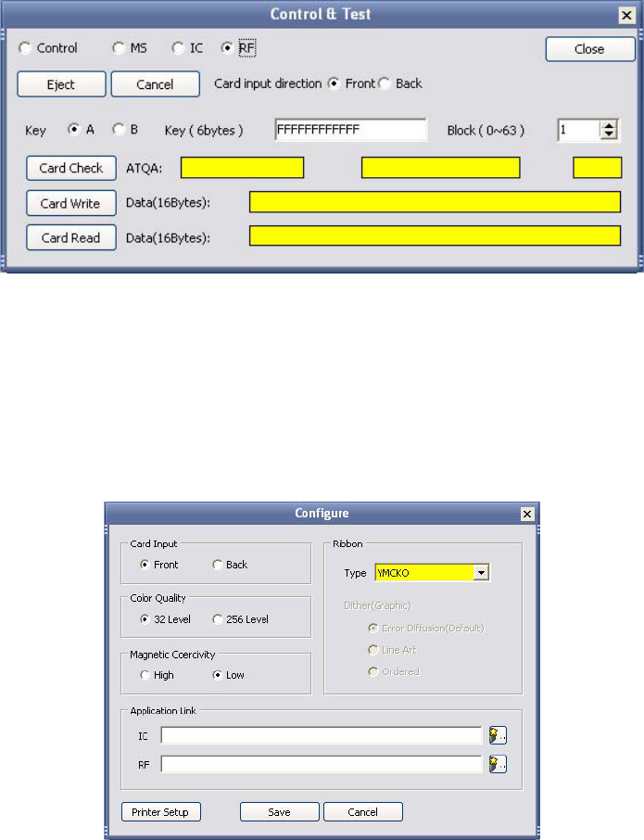
Task: Open Printer Setup
Action: click(x=161, y=812)
